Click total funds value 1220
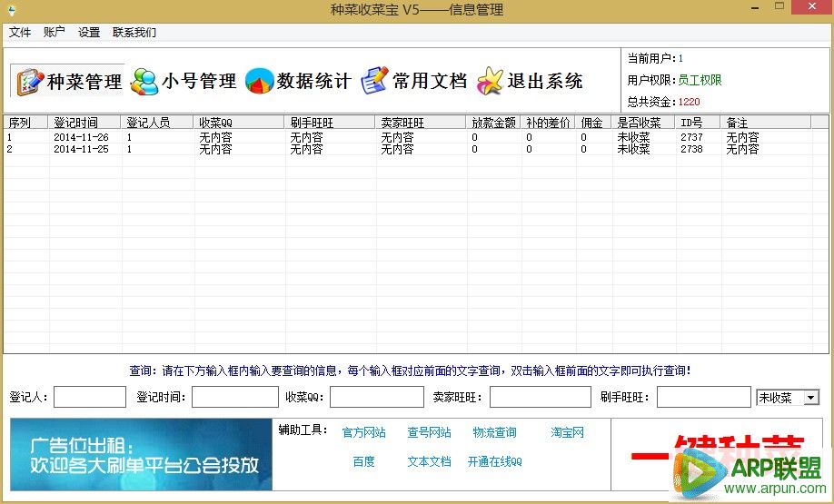Viewport: 834px width, 504px height. coord(690,102)
